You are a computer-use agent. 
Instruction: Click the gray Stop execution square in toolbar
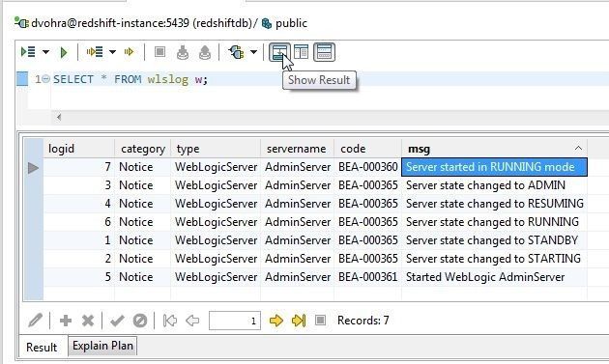pyautogui.click(x=159, y=51)
